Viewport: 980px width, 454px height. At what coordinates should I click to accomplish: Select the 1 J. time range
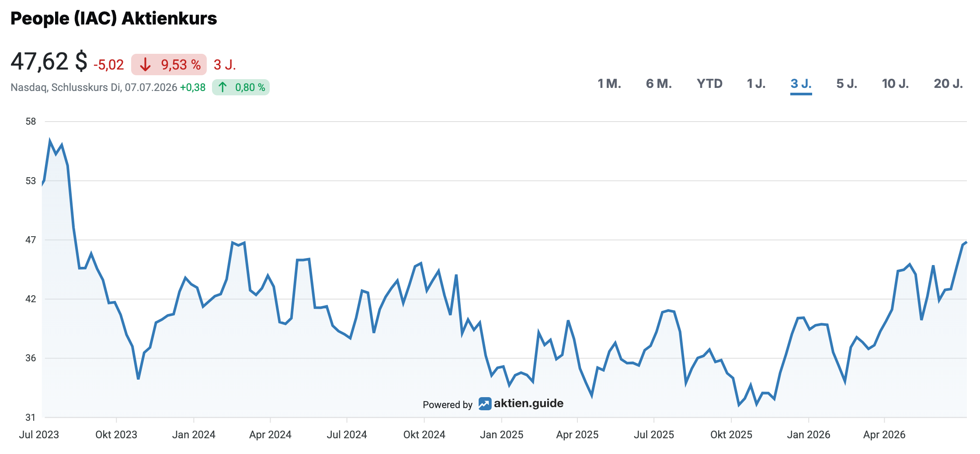(756, 84)
